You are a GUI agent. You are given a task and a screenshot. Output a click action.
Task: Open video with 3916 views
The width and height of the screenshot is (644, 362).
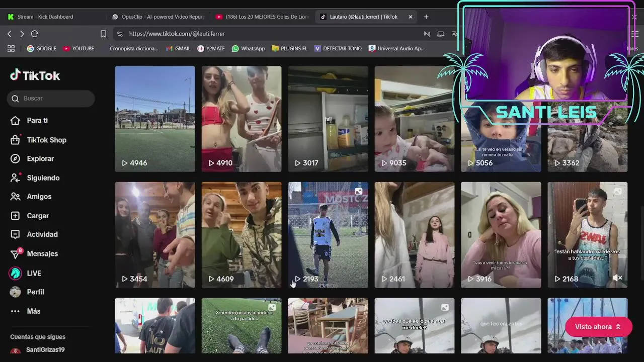click(x=501, y=235)
